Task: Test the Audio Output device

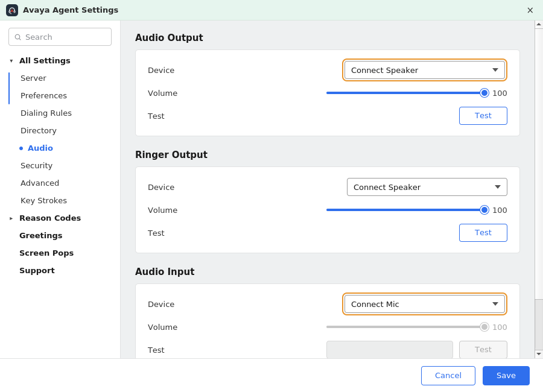Action: click(483, 116)
